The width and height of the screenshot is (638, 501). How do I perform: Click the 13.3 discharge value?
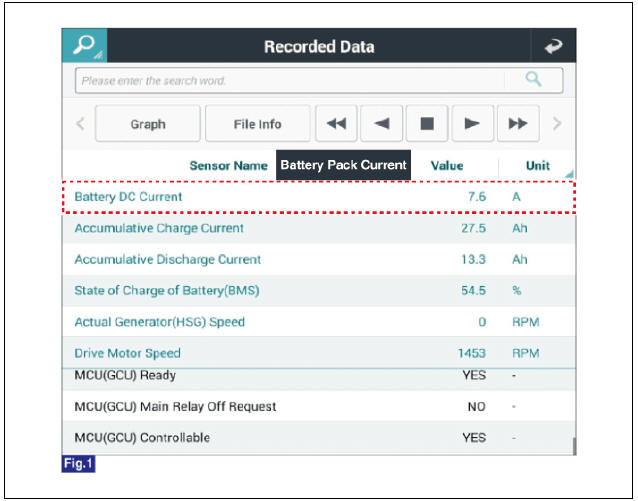point(473,260)
